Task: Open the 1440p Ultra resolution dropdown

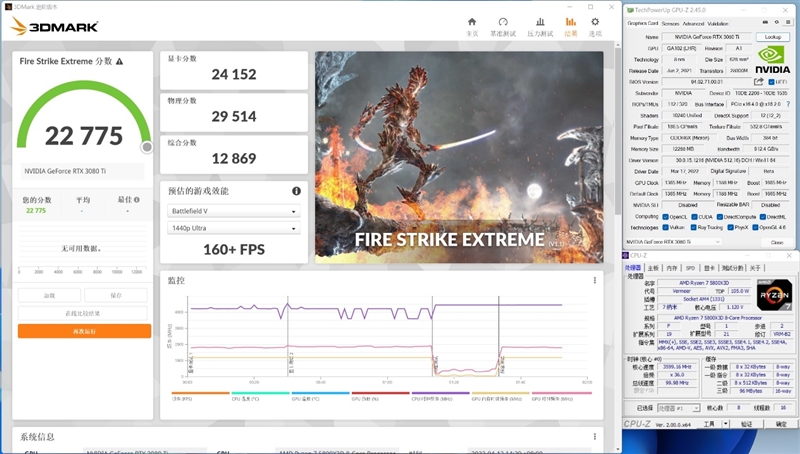Action: (234, 228)
